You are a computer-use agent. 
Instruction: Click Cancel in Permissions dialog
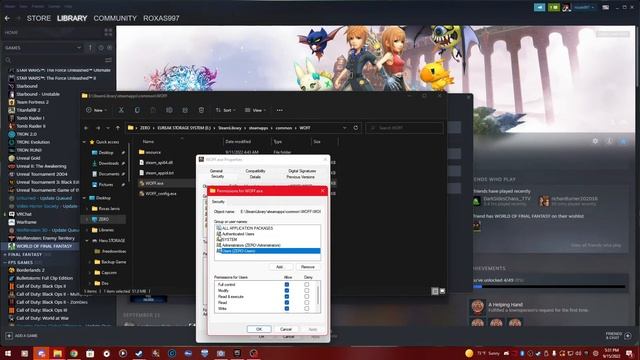click(x=286, y=329)
